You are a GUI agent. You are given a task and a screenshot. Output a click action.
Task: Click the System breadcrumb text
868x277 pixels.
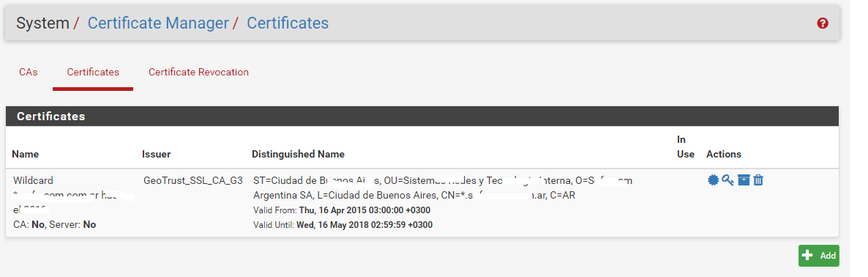click(42, 23)
